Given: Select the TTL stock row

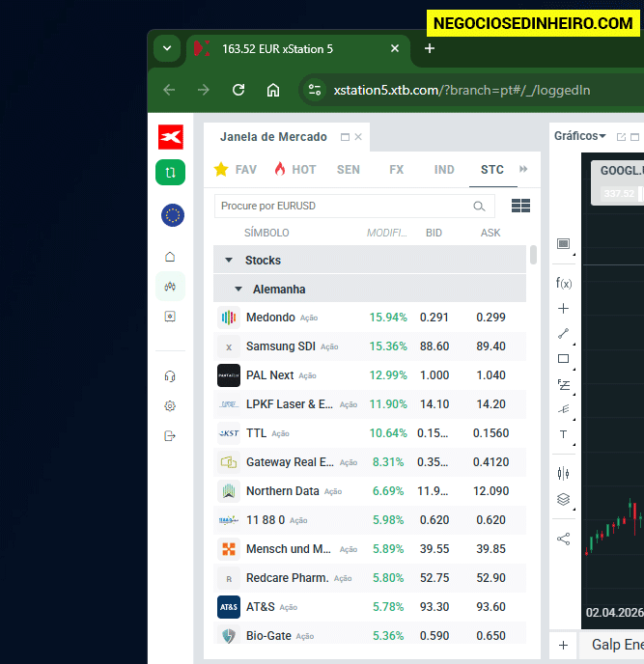Looking at the screenshot, I should pyautogui.click(x=370, y=433).
